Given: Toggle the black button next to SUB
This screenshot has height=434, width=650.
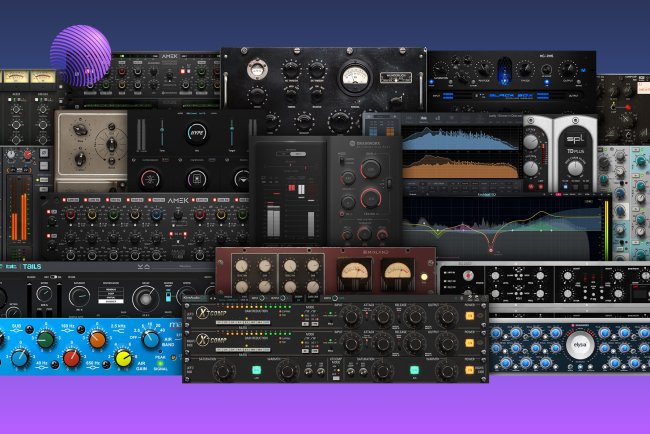Looking at the screenshot, I should pyautogui.click(x=29, y=330).
